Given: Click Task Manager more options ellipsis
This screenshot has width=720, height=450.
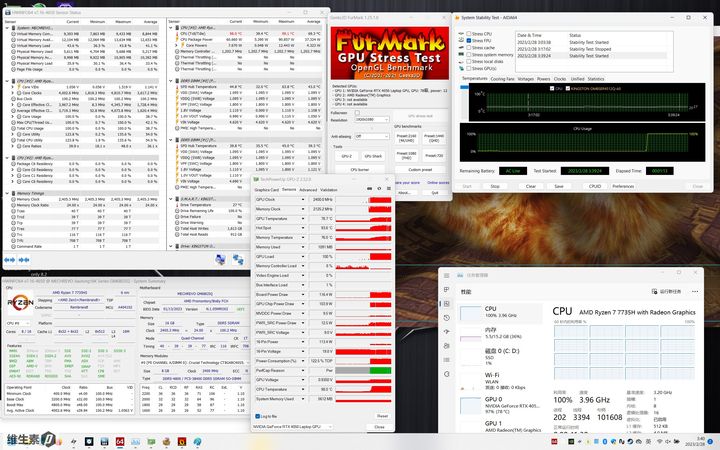Looking at the screenshot, I should 695,292.
